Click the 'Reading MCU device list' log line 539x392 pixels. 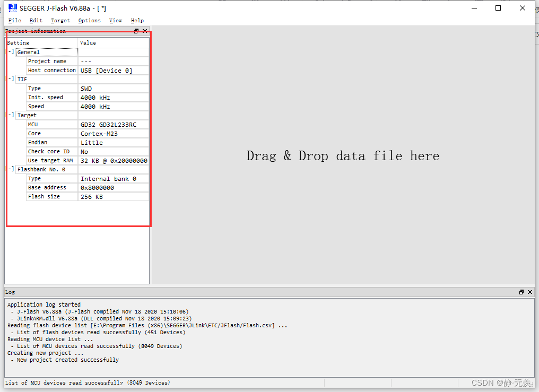tap(50, 339)
